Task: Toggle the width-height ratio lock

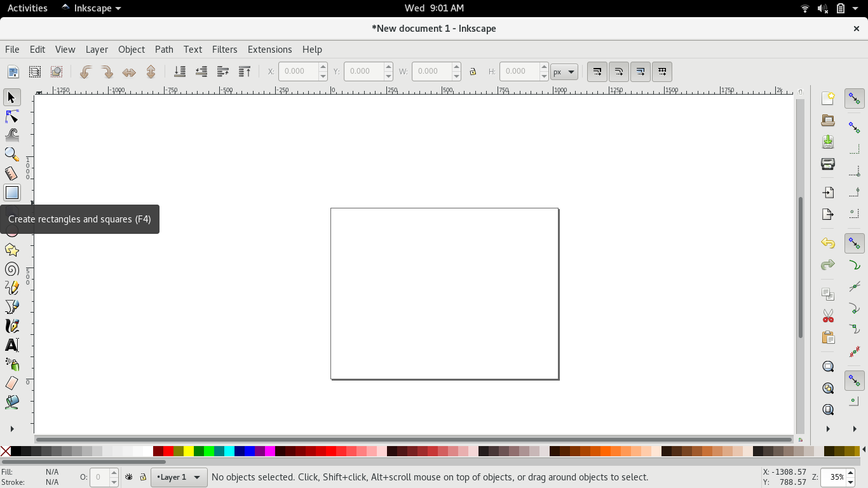Action: [x=473, y=71]
